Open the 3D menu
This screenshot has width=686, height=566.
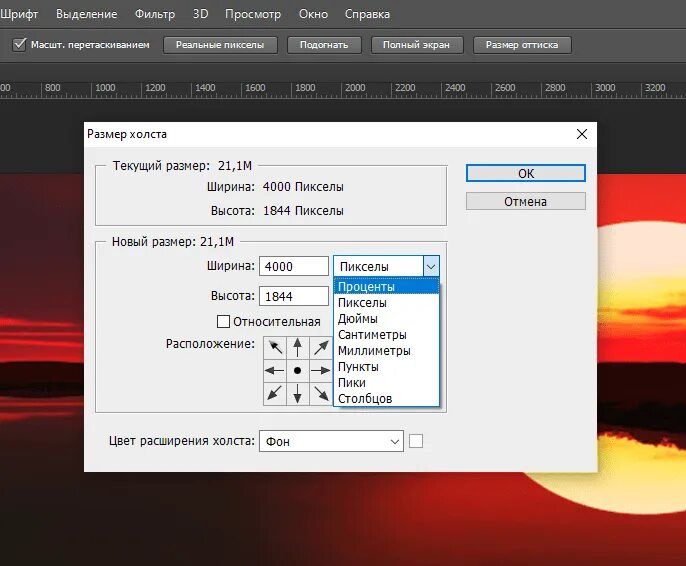pyautogui.click(x=200, y=14)
